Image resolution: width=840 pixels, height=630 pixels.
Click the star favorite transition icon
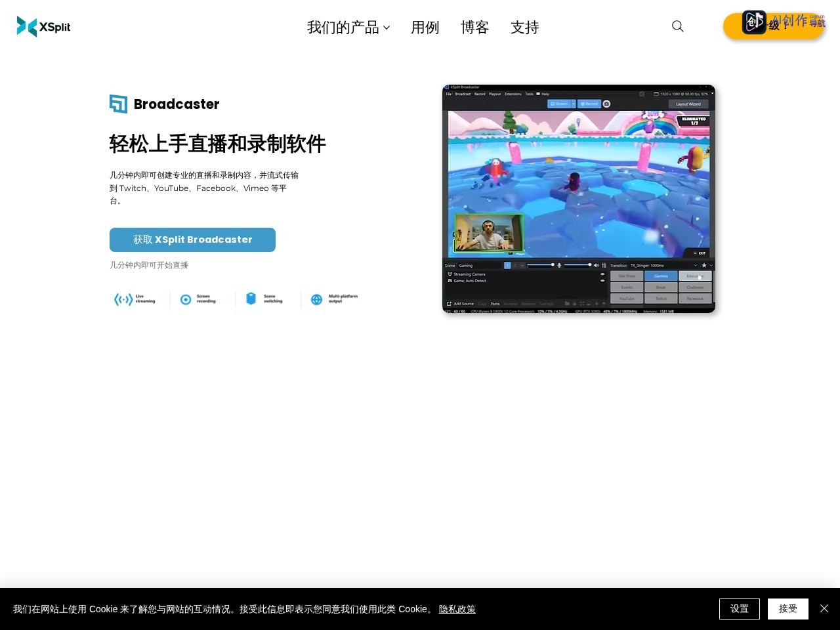704,265
